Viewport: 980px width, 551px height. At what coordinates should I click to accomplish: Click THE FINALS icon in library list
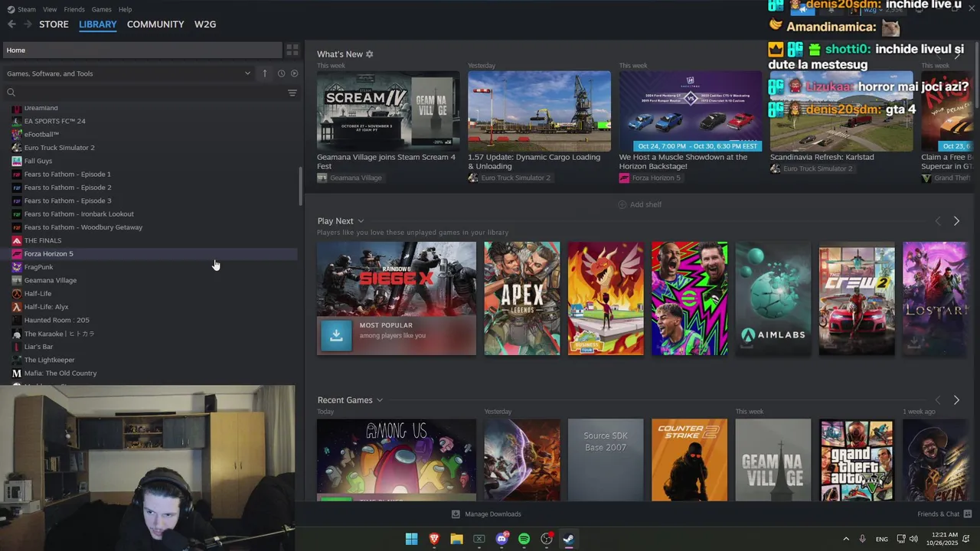click(x=17, y=240)
